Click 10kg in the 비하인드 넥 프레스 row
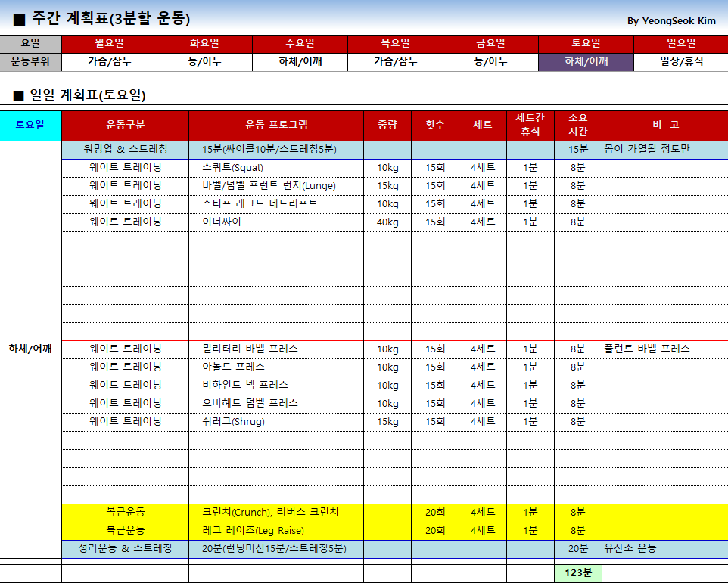This screenshot has height=586, width=728. pyautogui.click(x=387, y=386)
